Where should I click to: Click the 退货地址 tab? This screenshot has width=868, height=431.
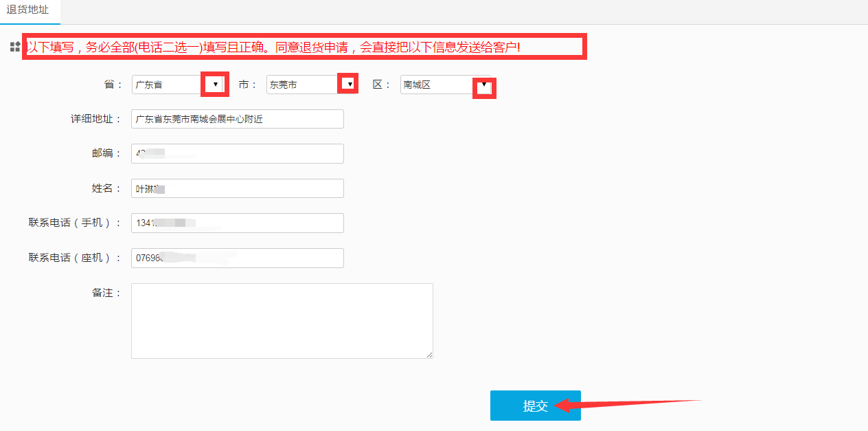[27, 10]
